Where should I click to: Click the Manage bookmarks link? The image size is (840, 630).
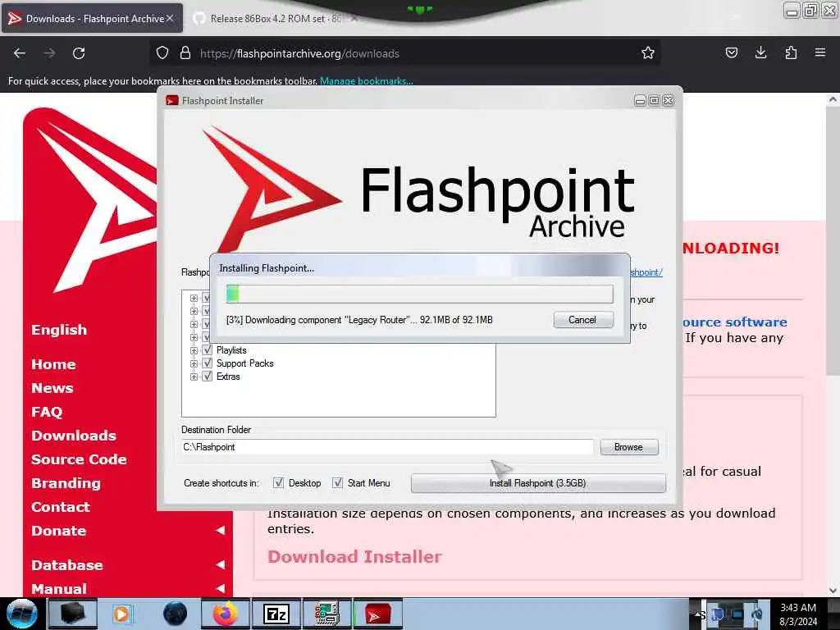367,81
